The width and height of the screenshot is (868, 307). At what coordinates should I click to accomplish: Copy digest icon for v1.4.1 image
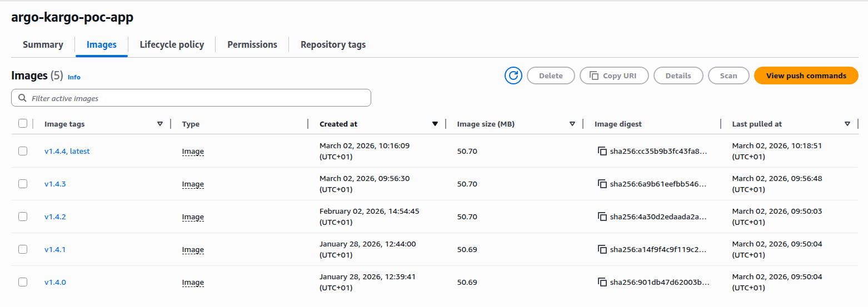(602, 249)
